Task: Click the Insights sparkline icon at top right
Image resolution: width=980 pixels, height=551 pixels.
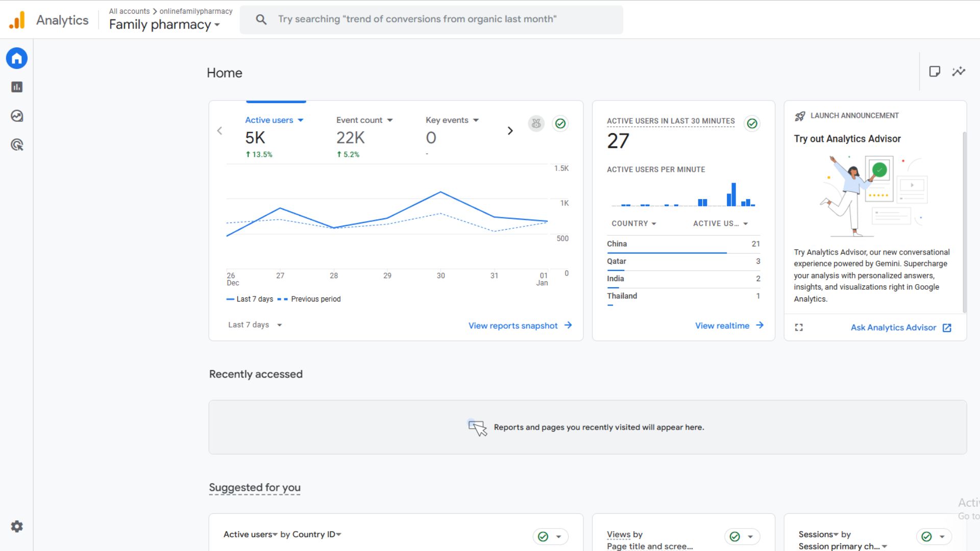Action: (959, 71)
